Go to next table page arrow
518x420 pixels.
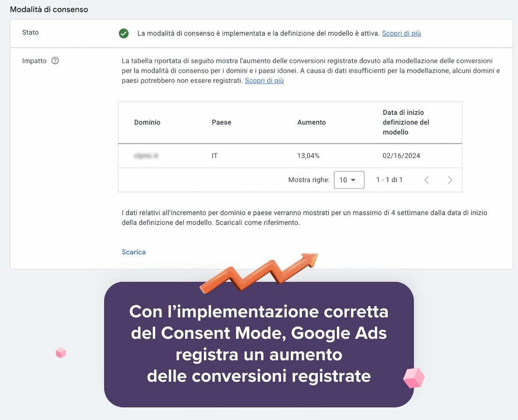pyautogui.click(x=450, y=180)
